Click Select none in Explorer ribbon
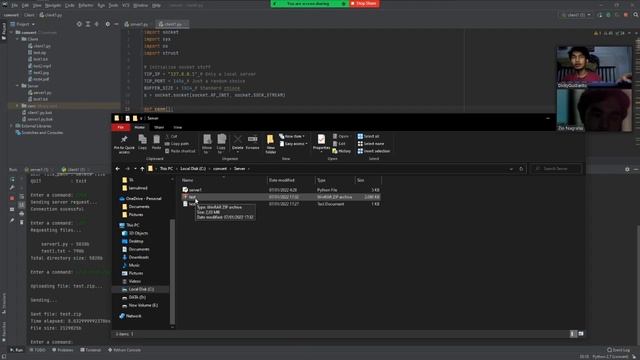Viewport: 640px width, 360px height. click(371, 144)
